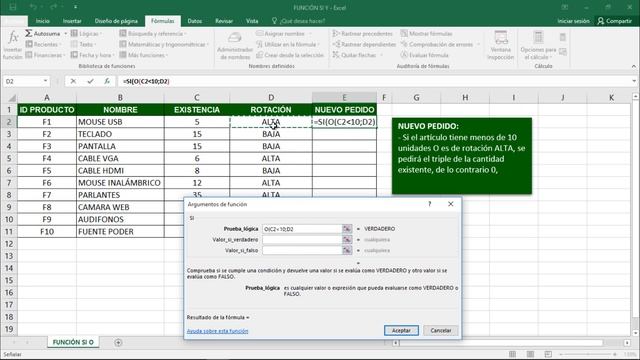The width and height of the screenshot is (640, 360).
Task: Open the Vista tab
Action: pyautogui.click(x=252, y=21)
